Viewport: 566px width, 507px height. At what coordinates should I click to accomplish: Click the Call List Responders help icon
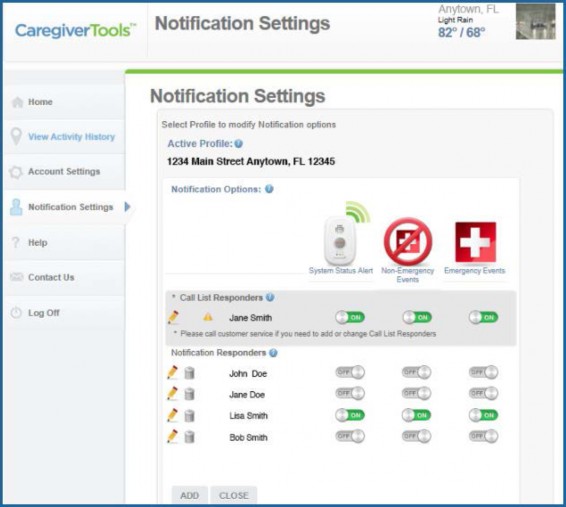[x=270, y=297]
